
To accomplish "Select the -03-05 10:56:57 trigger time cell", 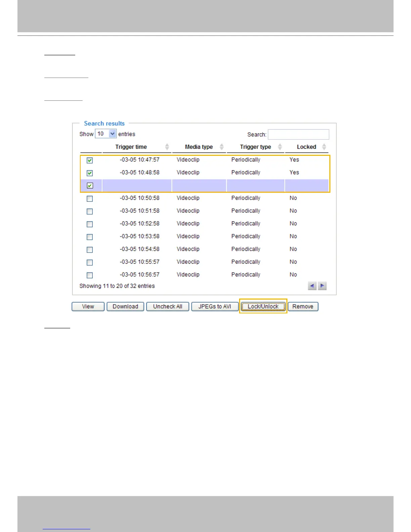I will pyautogui.click(x=140, y=274).
